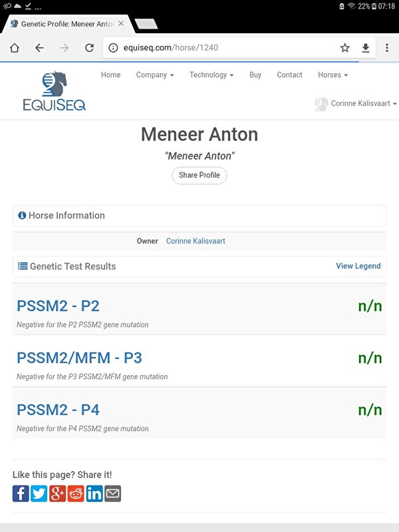The image size is (399, 532).
Task: Share page on Reddit icon
Action: click(76, 493)
